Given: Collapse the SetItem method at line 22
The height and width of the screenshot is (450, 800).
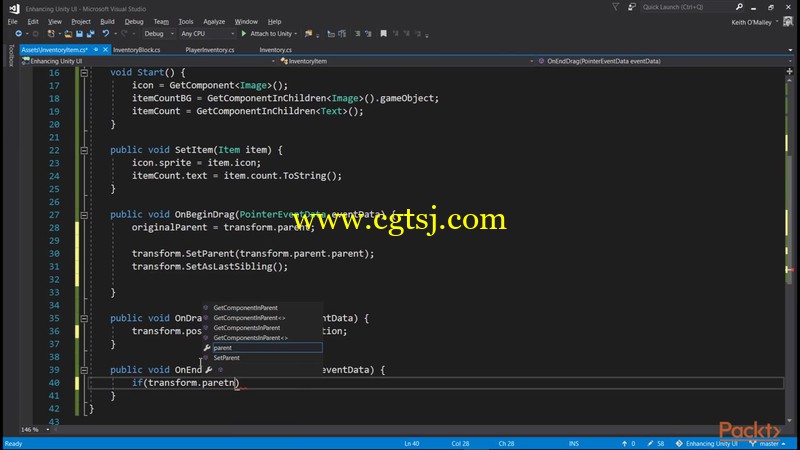Looking at the screenshot, I should tap(84, 151).
